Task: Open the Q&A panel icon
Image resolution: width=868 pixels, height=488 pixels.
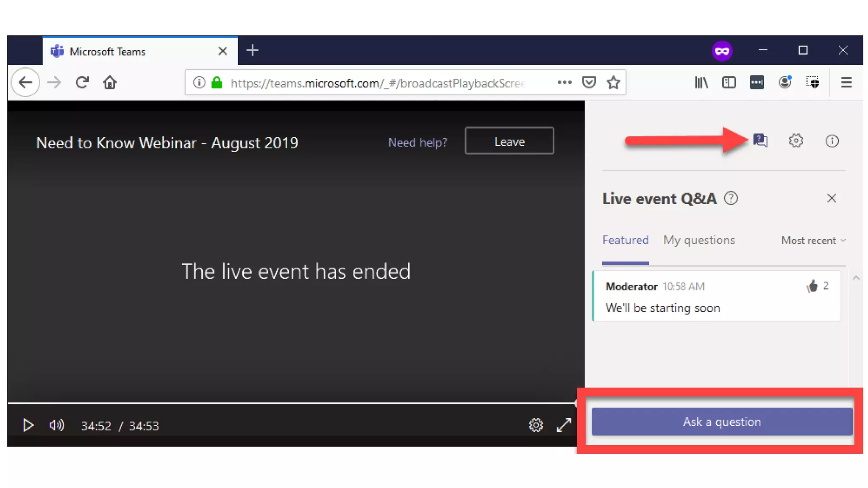Action: (760, 140)
